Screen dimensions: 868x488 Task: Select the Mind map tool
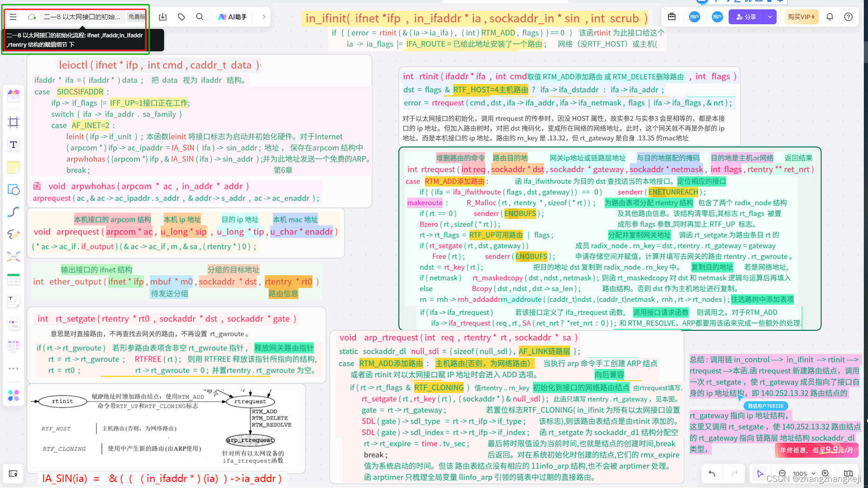14,257
